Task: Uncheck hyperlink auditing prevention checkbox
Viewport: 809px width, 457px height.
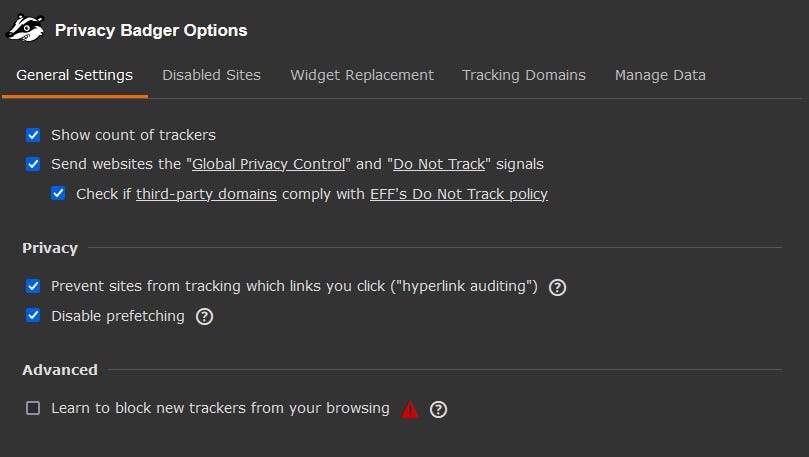Action: [x=33, y=286]
